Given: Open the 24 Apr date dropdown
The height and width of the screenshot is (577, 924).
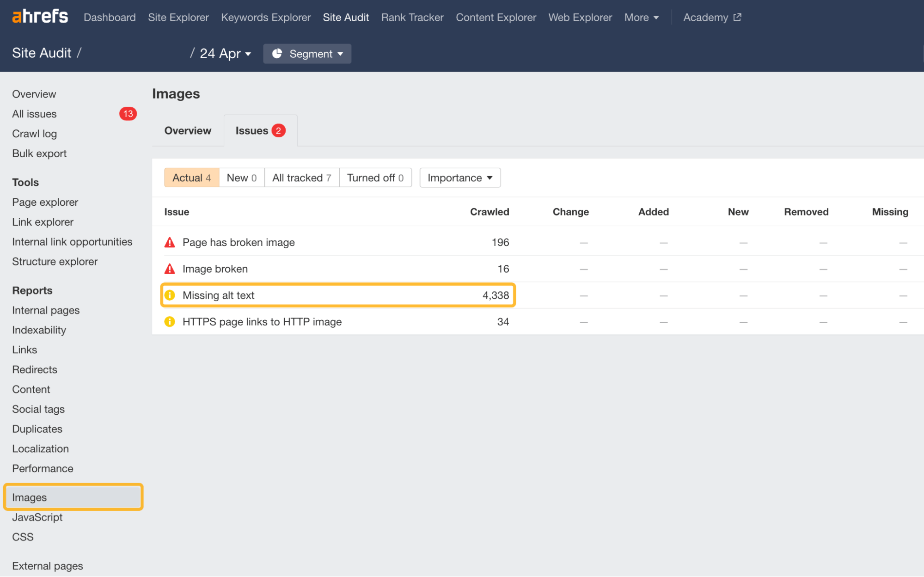Looking at the screenshot, I should pyautogui.click(x=225, y=54).
